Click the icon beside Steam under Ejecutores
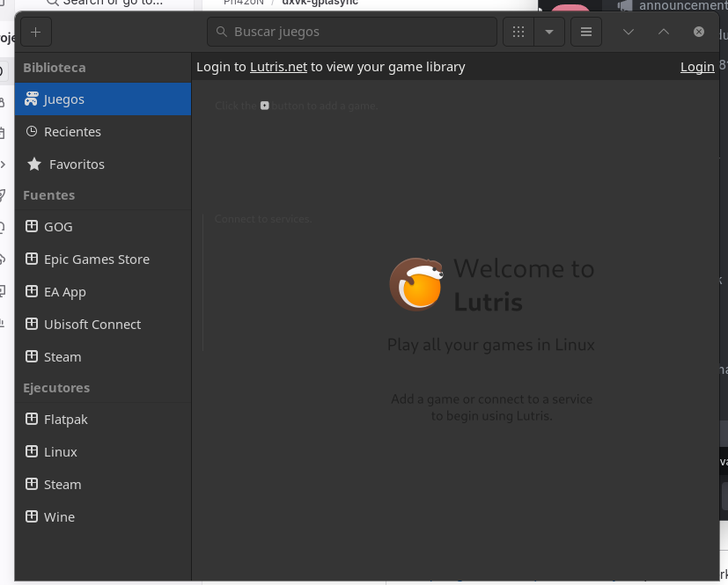728x585 pixels. coord(32,484)
